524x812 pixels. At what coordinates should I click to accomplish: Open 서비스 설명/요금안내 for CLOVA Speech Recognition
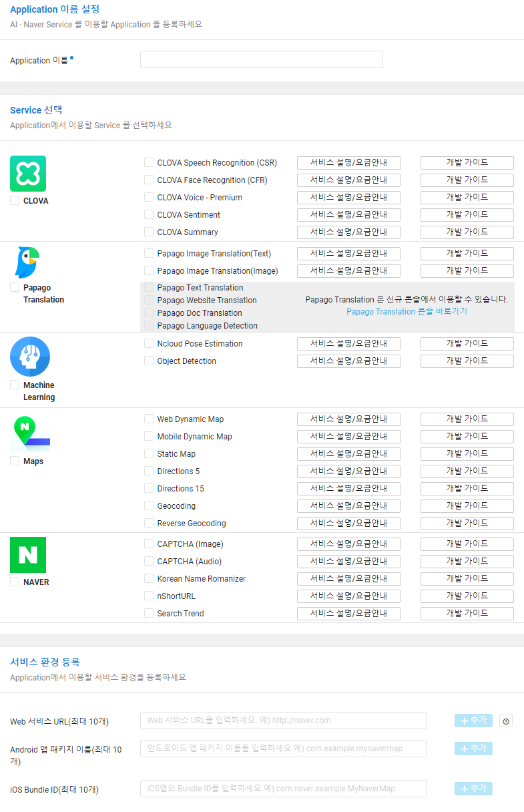348,162
